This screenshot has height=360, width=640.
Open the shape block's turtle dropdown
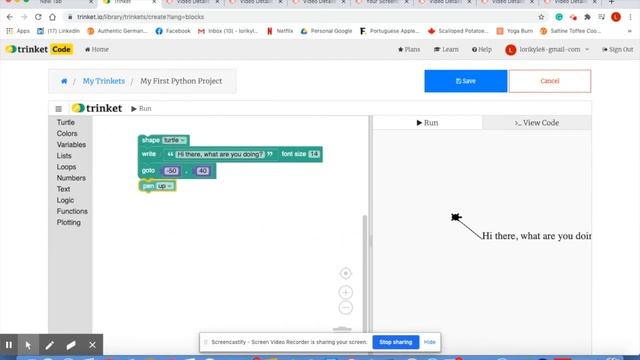[x=174, y=140]
